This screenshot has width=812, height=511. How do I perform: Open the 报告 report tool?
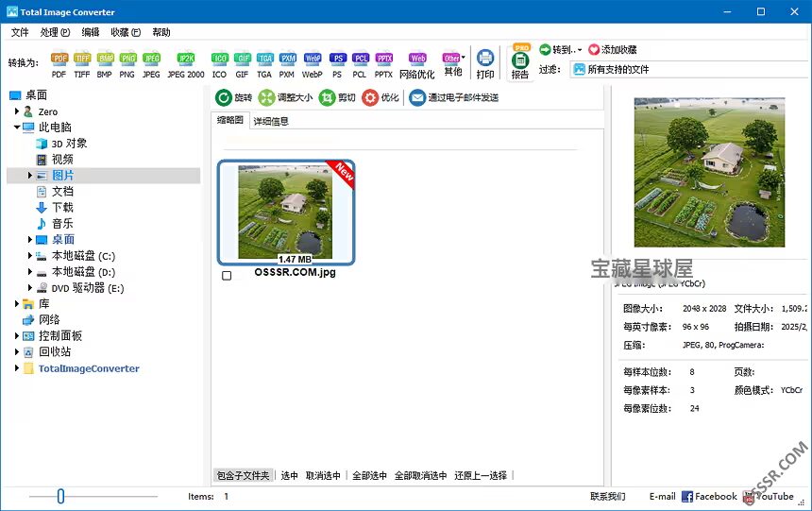point(520,62)
